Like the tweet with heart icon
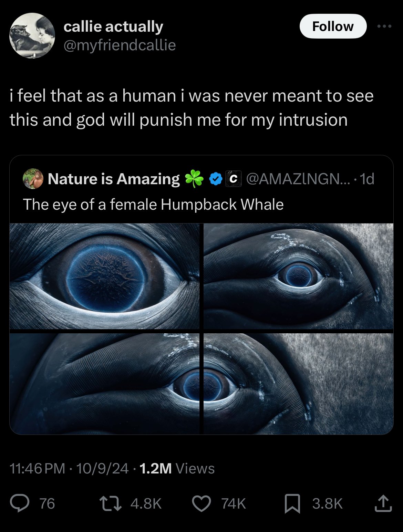 (x=201, y=503)
